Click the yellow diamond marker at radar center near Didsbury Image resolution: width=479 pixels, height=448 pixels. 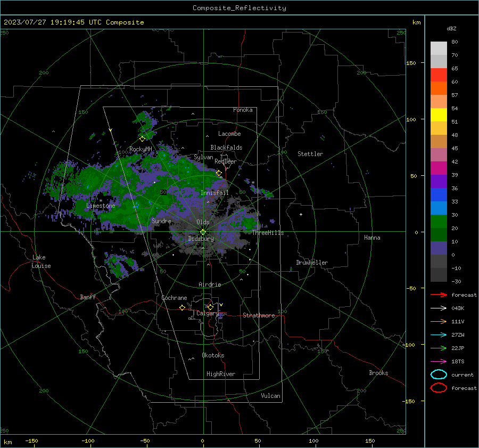click(x=203, y=232)
